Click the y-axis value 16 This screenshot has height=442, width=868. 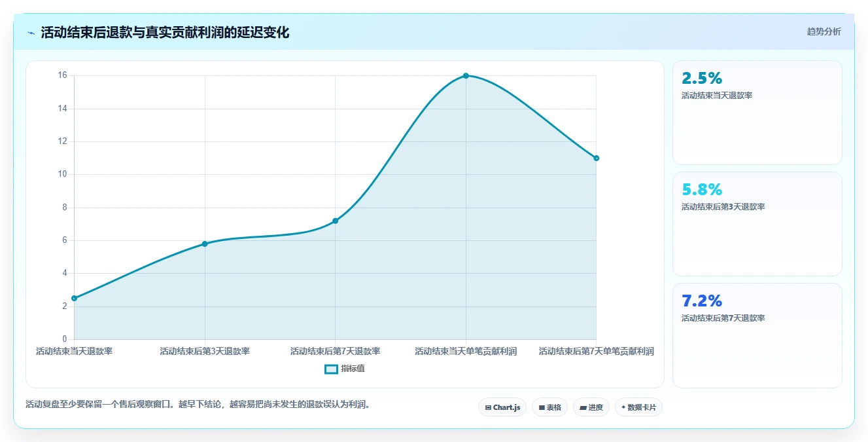click(63, 75)
